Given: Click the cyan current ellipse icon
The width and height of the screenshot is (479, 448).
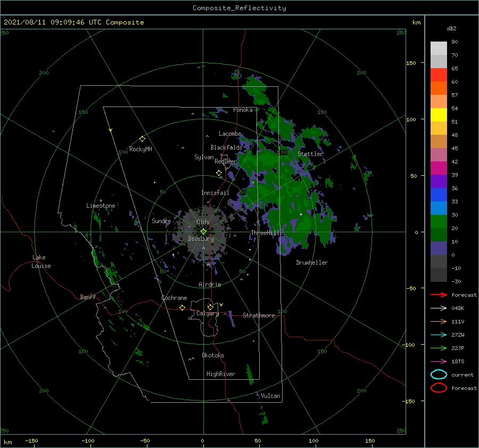Looking at the screenshot, I should [x=439, y=374].
